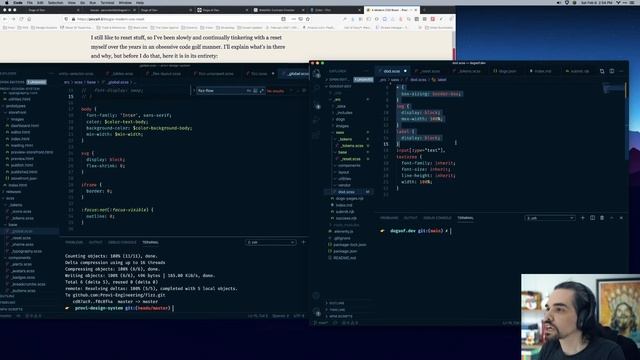The height and width of the screenshot is (360, 640).
Task: Open .eleventy.js in right explorer
Action: 343,231
